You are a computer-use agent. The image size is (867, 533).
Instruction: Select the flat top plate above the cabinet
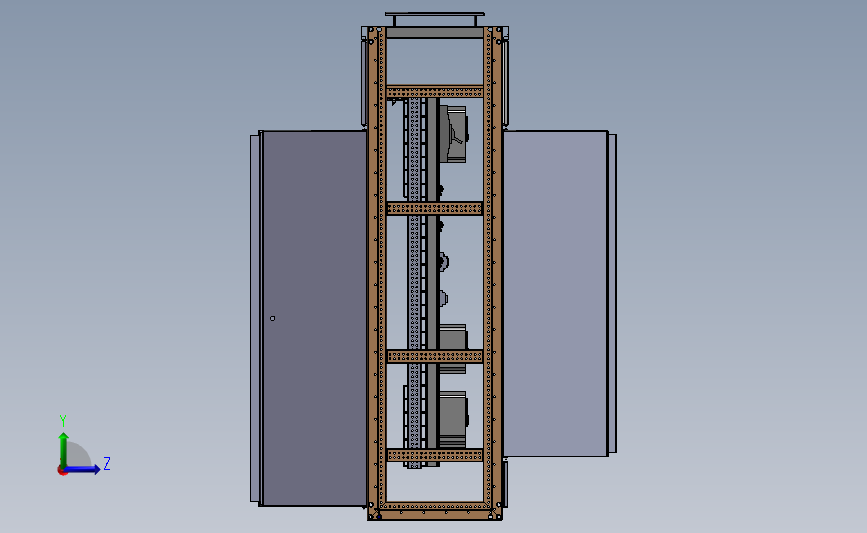435,14
